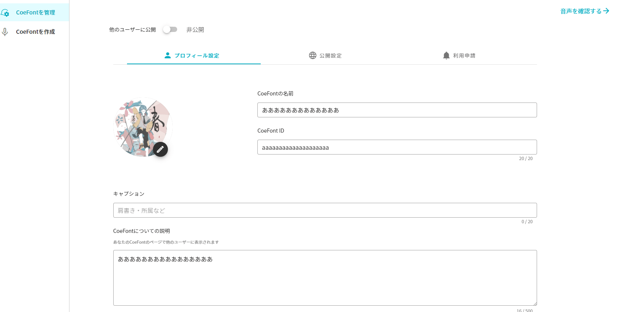Click the CoeFont ID label
644x312 pixels.
(271, 131)
